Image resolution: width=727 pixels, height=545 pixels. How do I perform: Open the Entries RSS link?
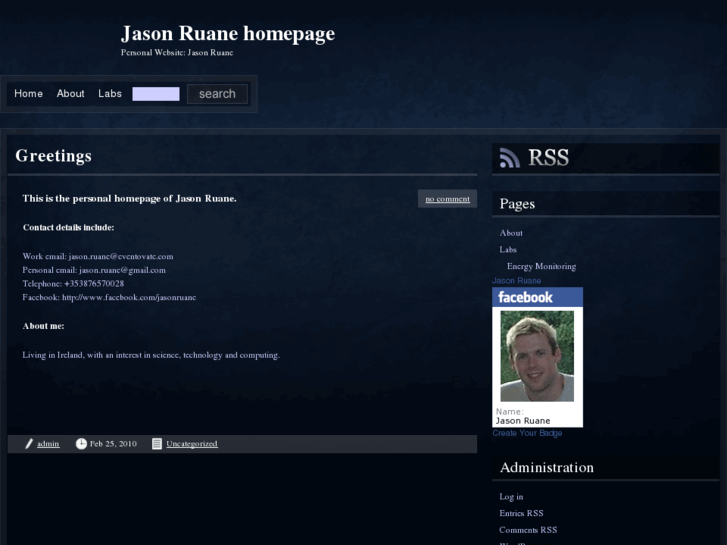coord(521,513)
